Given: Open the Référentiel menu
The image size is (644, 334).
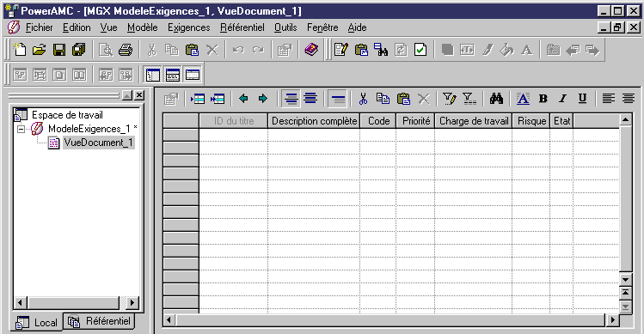Looking at the screenshot, I should (242, 27).
